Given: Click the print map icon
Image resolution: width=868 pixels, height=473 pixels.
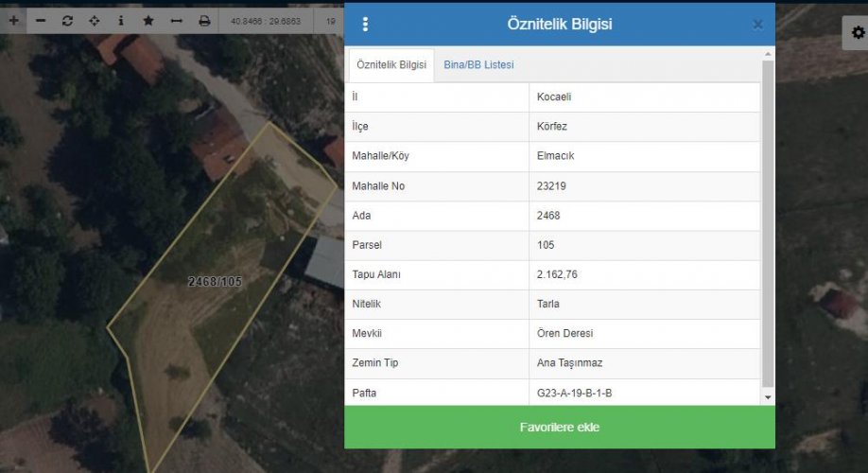Looking at the screenshot, I should [x=204, y=20].
